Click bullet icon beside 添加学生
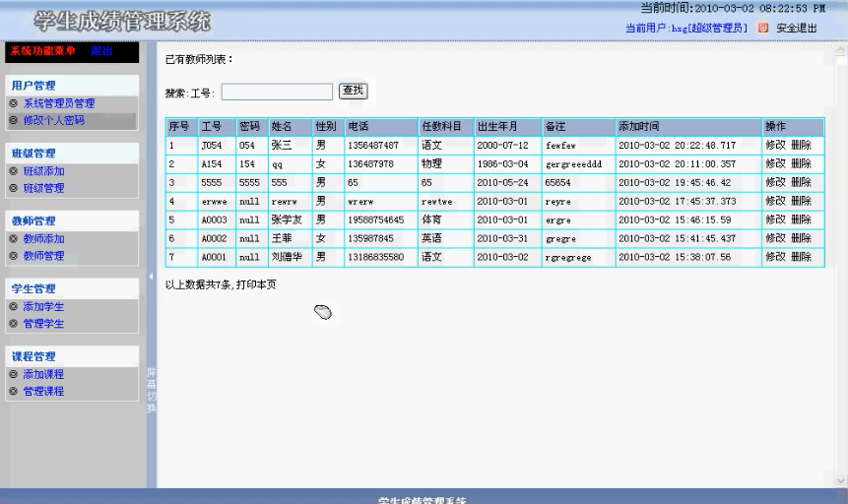 [x=14, y=307]
